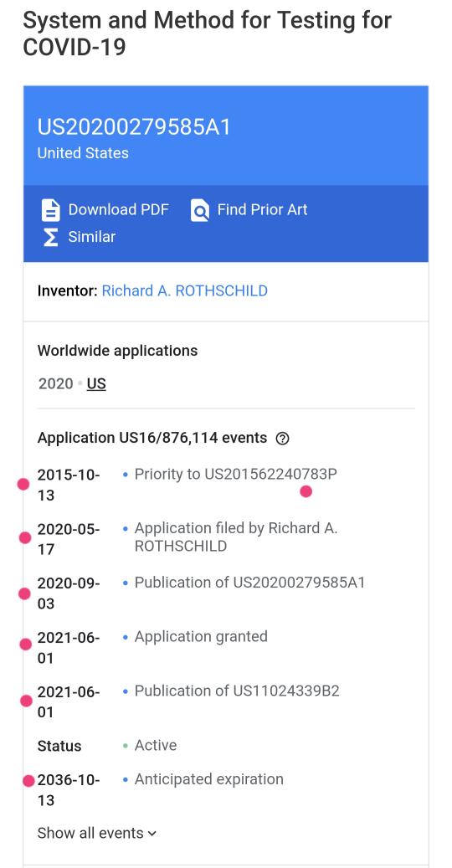
Task: Open the Similar documents link
Action: pyautogui.click(x=91, y=237)
